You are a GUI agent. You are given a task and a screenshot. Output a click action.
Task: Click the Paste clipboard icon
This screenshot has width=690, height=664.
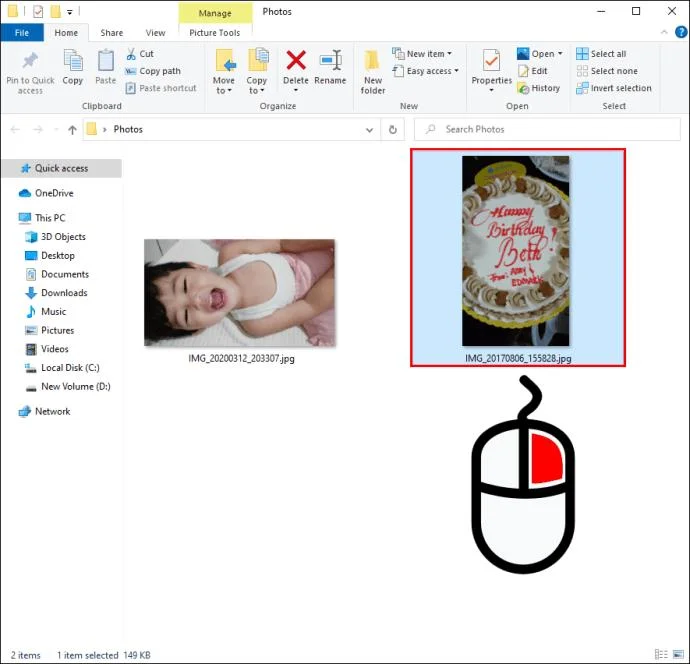tap(106, 61)
